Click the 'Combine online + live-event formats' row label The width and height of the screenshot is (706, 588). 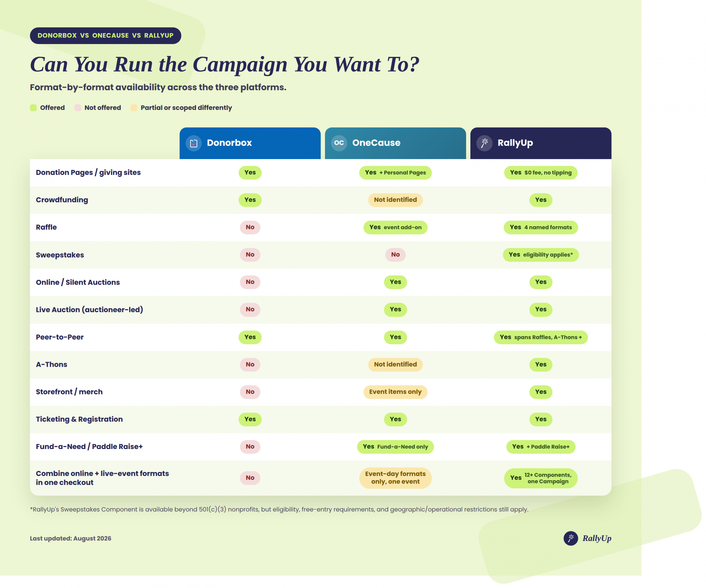(103, 478)
